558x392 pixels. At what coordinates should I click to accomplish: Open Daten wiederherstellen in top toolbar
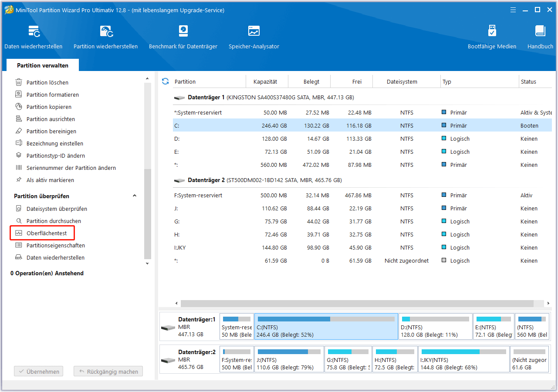(x=34, y=37)
